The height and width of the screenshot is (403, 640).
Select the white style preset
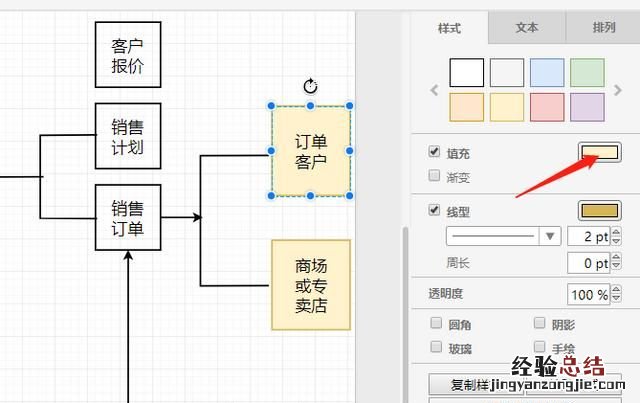point(467,73)
